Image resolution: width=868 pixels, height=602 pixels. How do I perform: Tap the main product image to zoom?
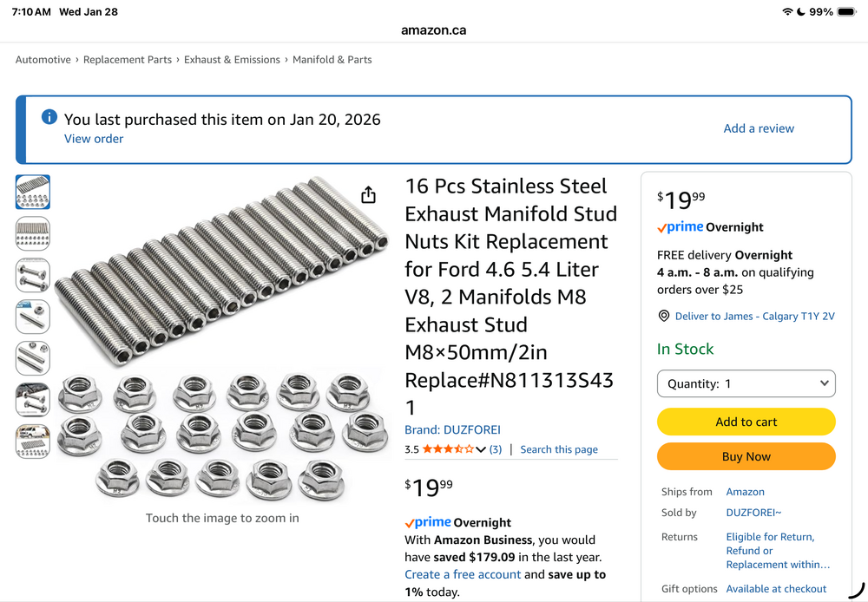click(222, 340)
